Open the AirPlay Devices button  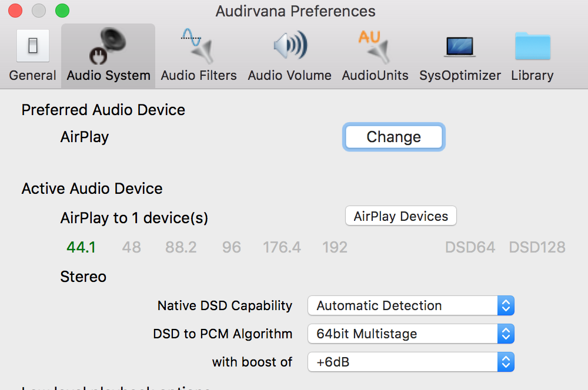click(x=400, y=216)
